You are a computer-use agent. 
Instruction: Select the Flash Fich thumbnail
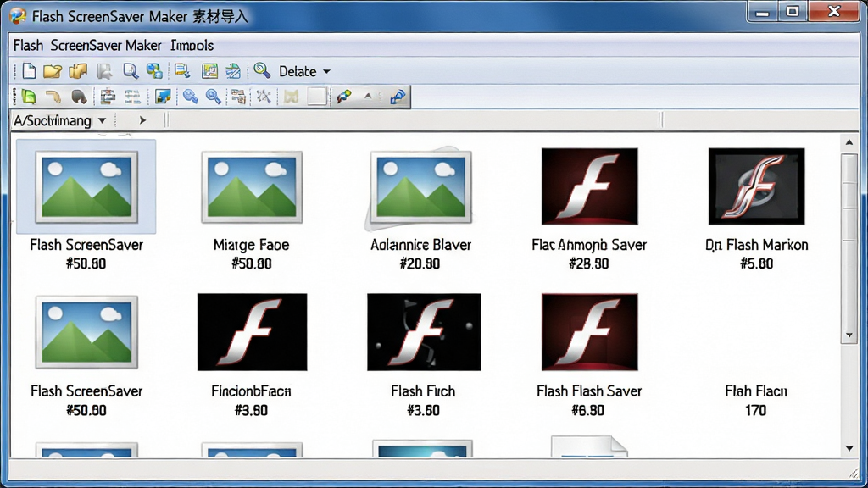pos(424,332)
